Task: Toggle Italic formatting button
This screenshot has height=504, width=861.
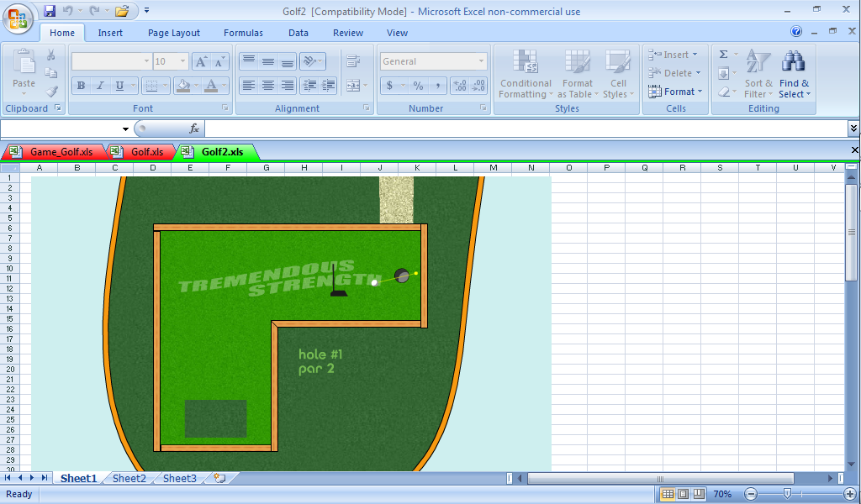Action: [x=100, y=86]
